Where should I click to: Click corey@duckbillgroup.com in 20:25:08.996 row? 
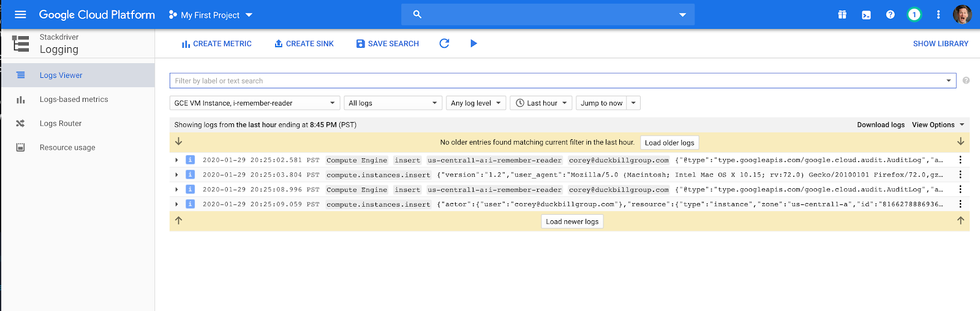click(x=619, y=190)
